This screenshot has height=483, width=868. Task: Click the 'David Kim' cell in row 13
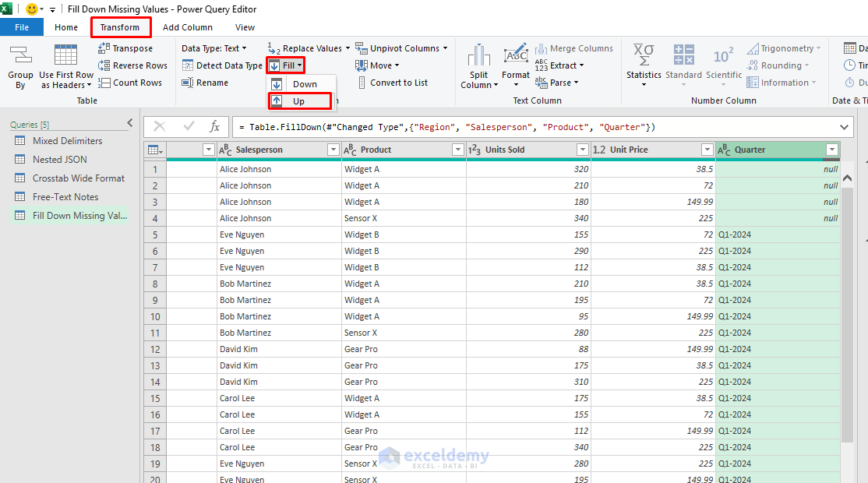(x=279, y=365)
